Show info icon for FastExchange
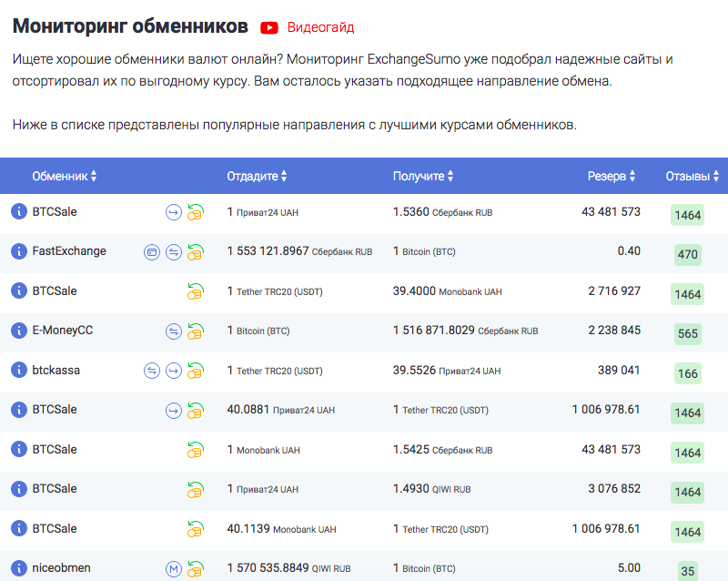Viewport: 728px width, 581px height. coord(19,251)
